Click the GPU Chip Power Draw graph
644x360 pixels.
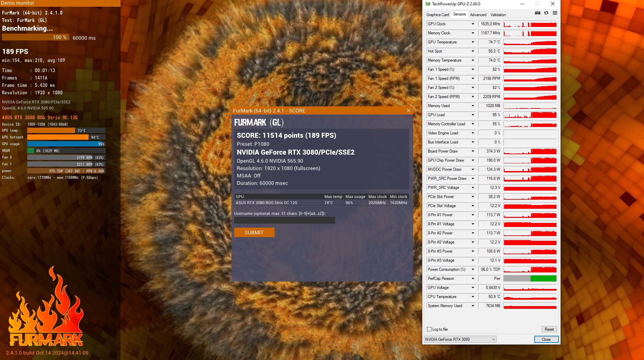[530, 160]
